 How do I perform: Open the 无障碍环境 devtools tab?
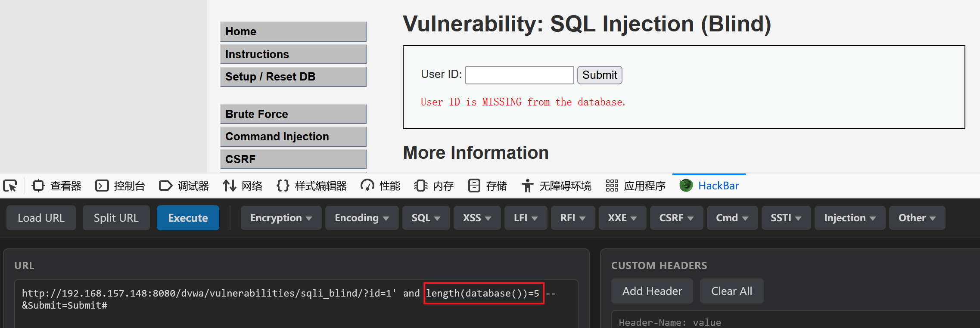(557, 186)
